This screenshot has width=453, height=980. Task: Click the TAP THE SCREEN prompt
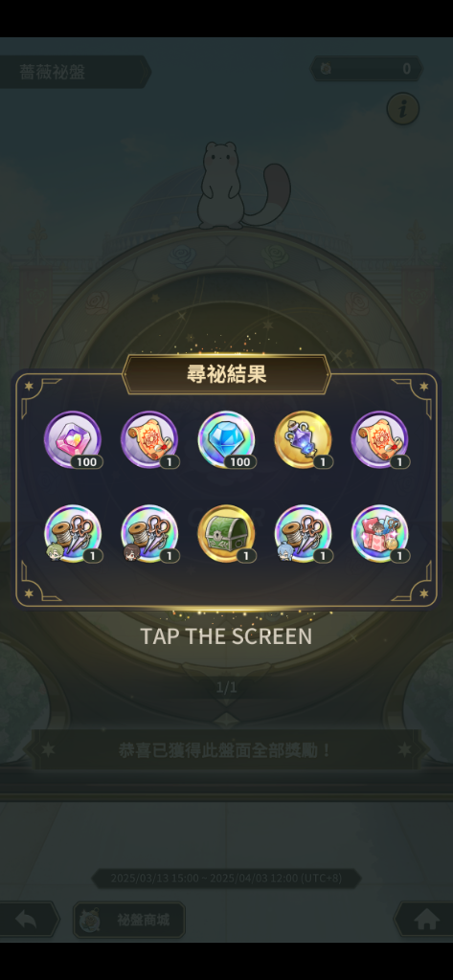click(x=226, y=636)
